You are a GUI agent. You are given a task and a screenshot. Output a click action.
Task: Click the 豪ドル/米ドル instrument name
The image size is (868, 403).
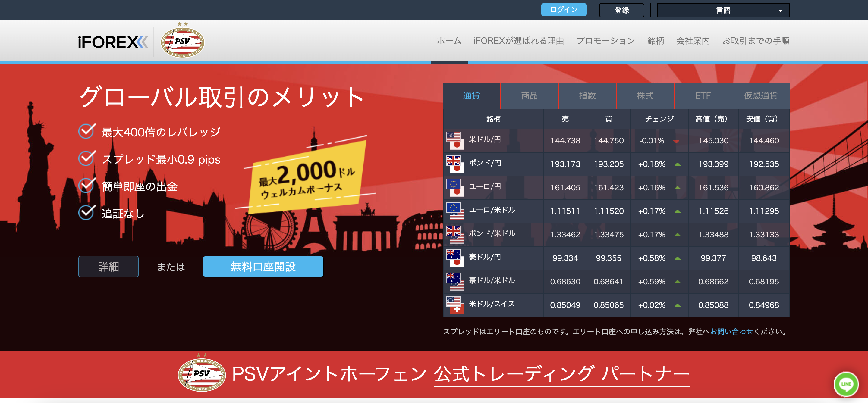[492, 280]
